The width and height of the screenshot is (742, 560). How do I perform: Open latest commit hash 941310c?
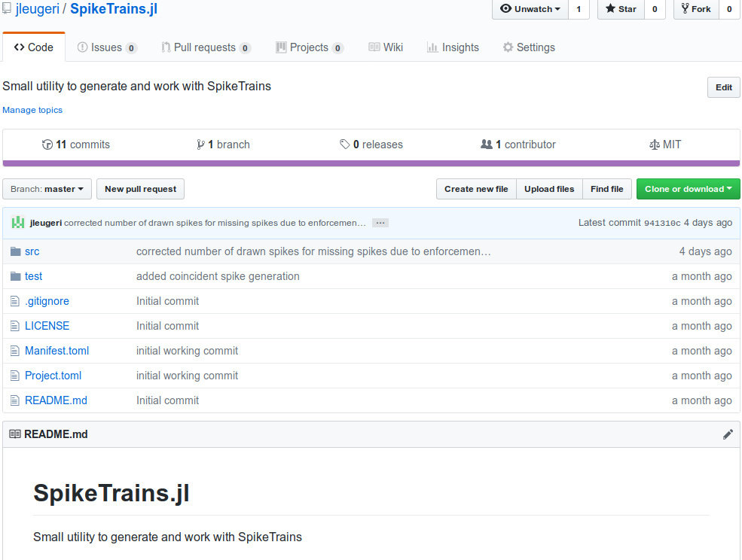tap(662, 224)
